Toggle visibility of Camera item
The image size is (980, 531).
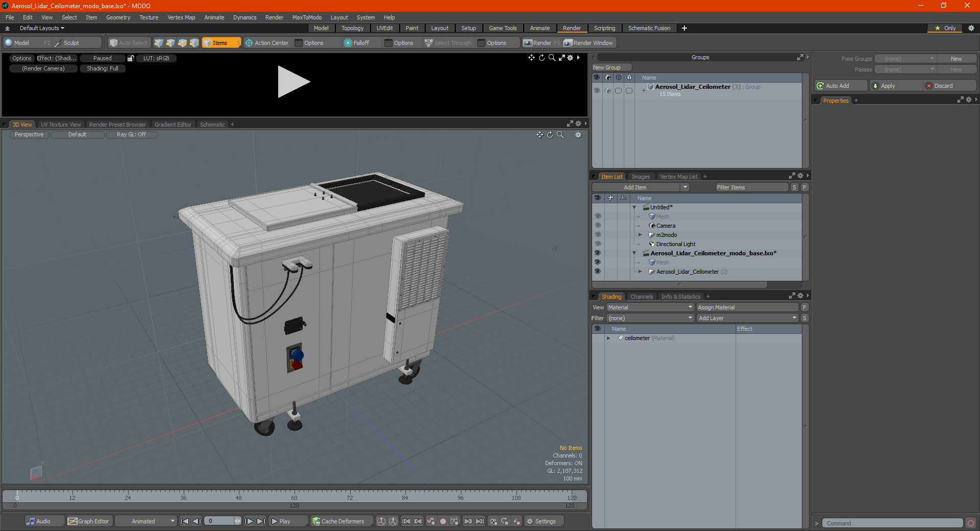[x=597, y=226]
